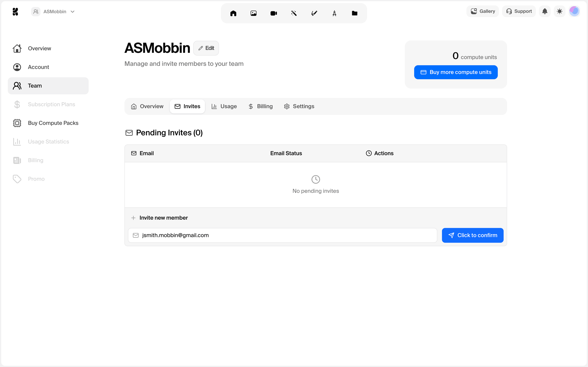Click the home icon in top toolbar

(233, 13)
